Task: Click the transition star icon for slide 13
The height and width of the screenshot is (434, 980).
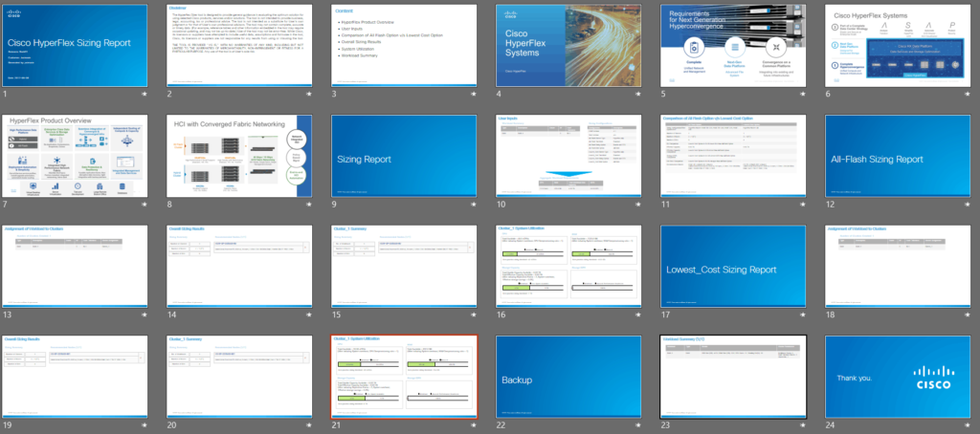Action: [x=145, y=315]
